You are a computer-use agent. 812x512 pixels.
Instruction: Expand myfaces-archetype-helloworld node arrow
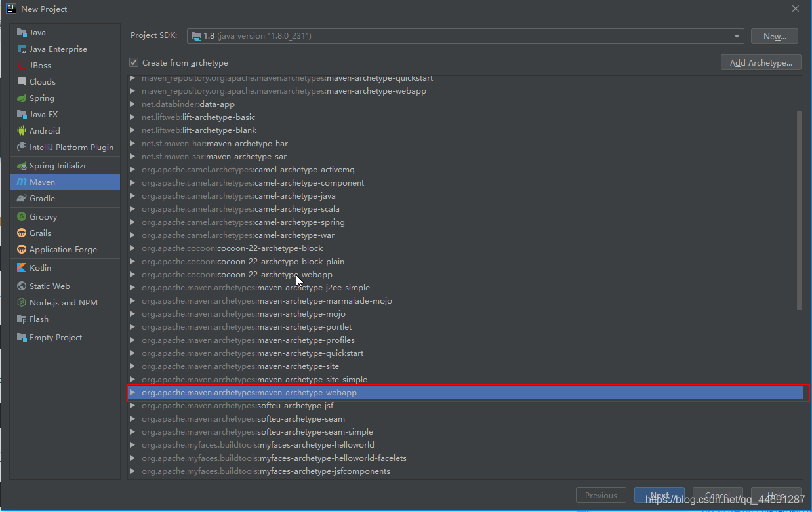coord(132,445)
